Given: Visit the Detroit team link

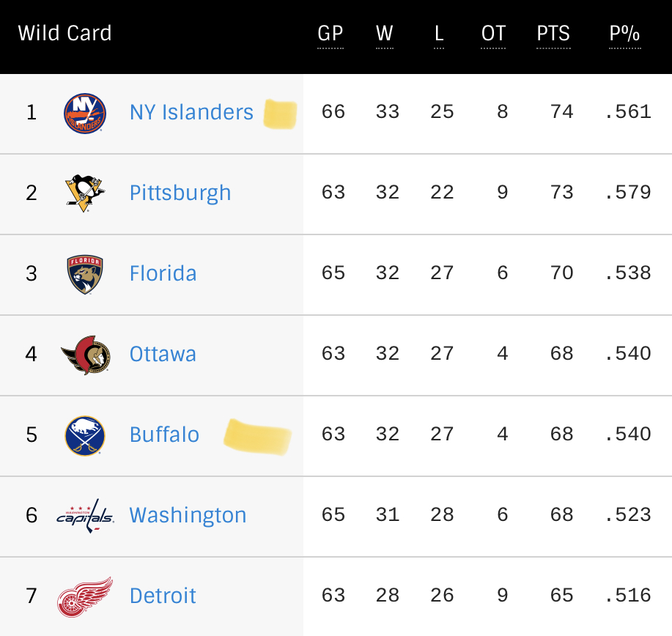Looking at the screenshot, I should (x=163, y=596).
